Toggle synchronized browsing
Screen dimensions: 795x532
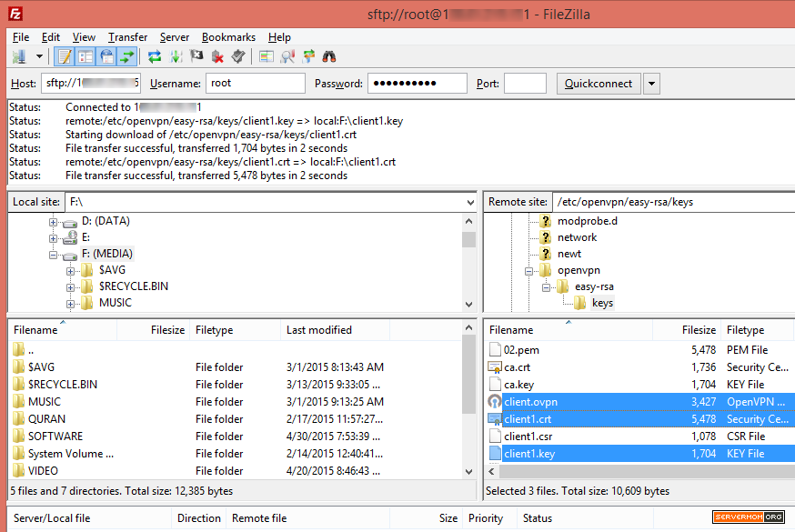308,56
